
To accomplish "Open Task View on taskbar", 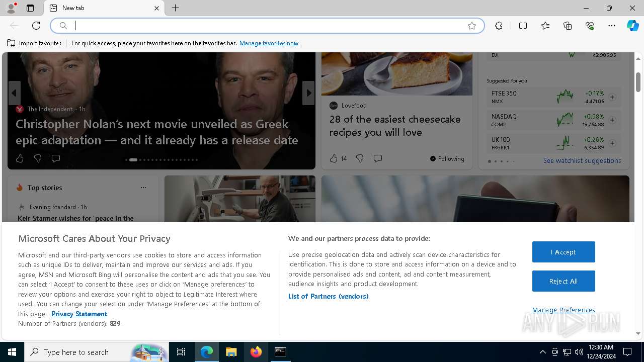I will point(181,352).
